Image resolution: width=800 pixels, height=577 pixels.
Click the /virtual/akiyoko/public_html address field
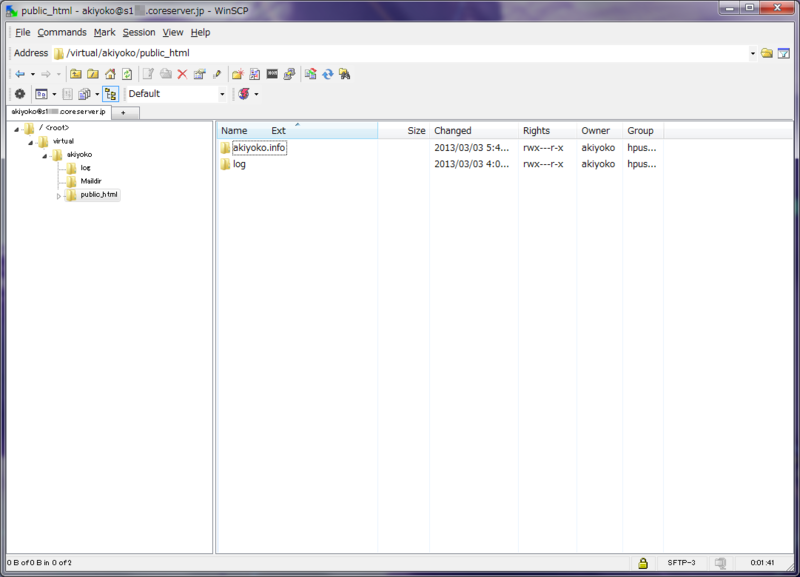click(401, 53)
